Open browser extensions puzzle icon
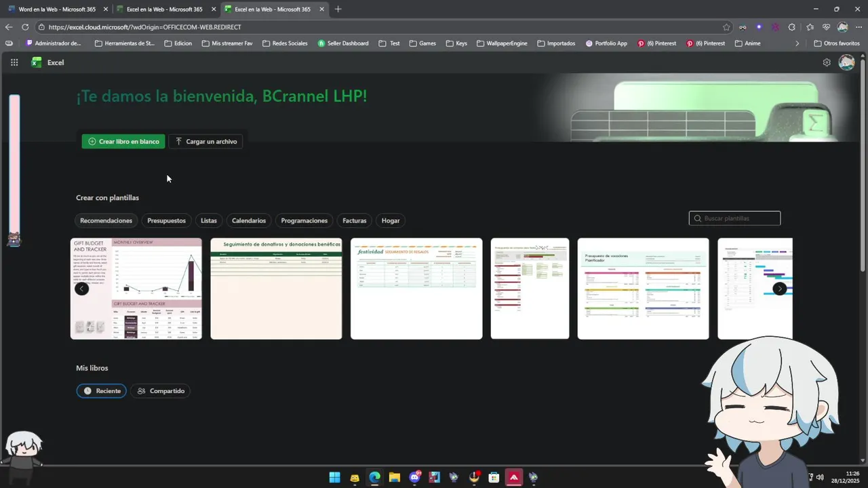Screen dimensions: 868x488 pyautogui.click(x=791, y=27)
